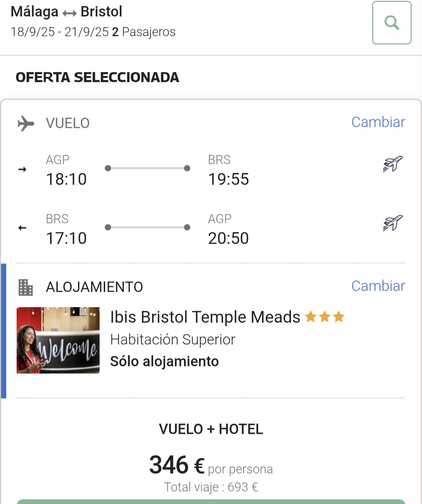Tap the airplane icon beside VUELO
The image size is (422, 504).
coord(26,123)
